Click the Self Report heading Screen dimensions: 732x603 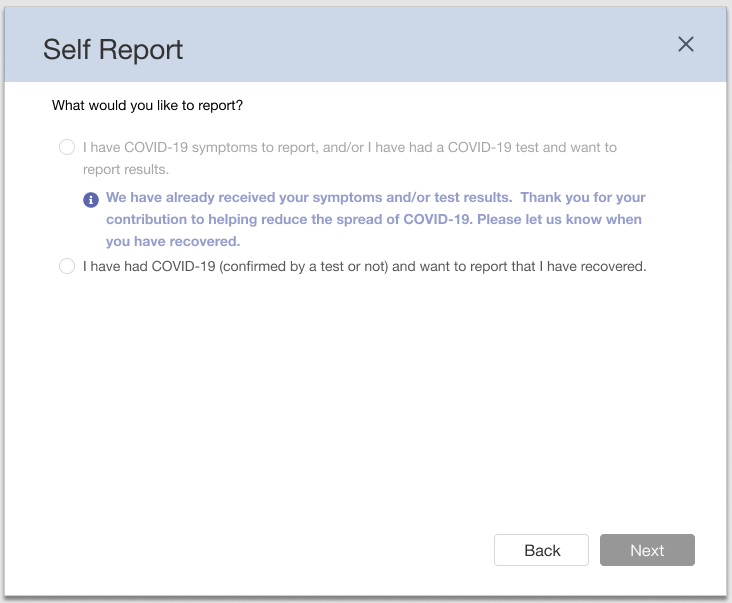(113, 49)
